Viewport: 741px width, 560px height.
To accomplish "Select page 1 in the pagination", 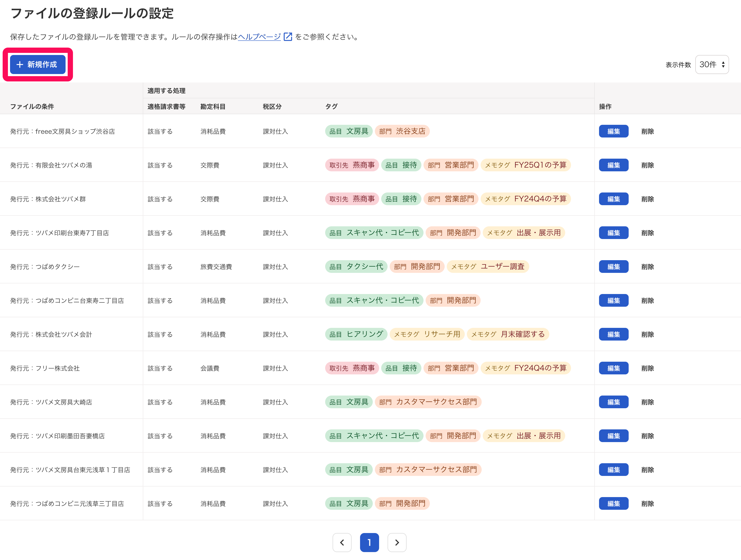I will tap(369, 542).
